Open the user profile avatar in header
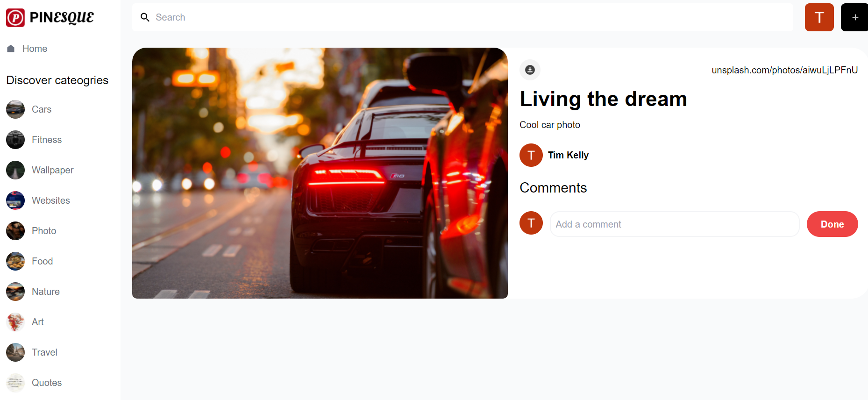The height and width of the screenshot is (400, 868). point(819,17)
